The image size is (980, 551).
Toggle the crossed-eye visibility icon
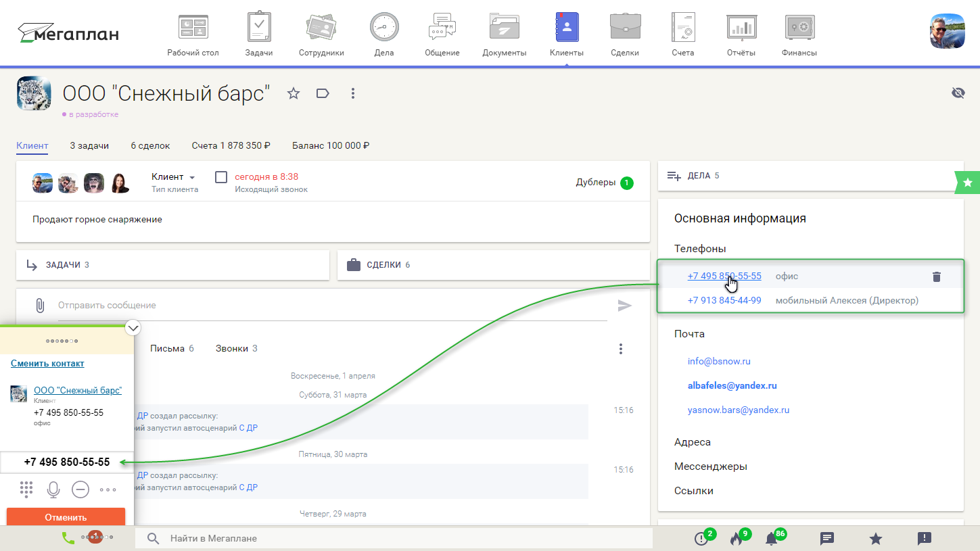pyautogui.click(x=958, y=93)
